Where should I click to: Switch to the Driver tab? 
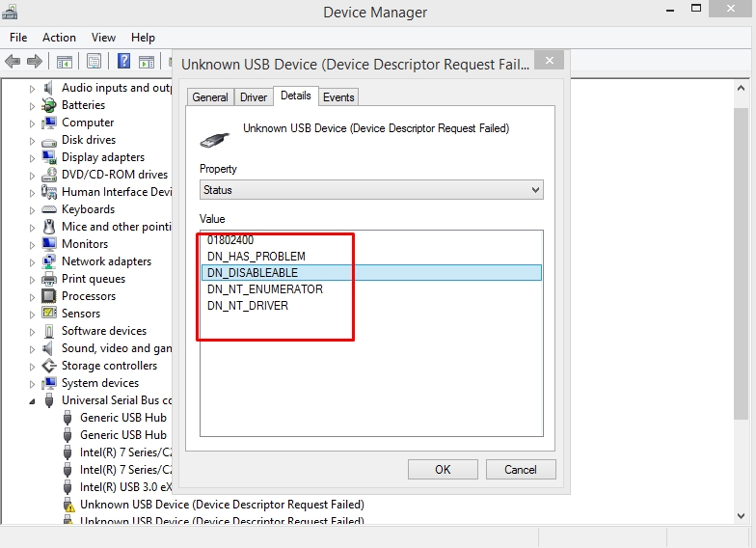[x=254, y=97]
